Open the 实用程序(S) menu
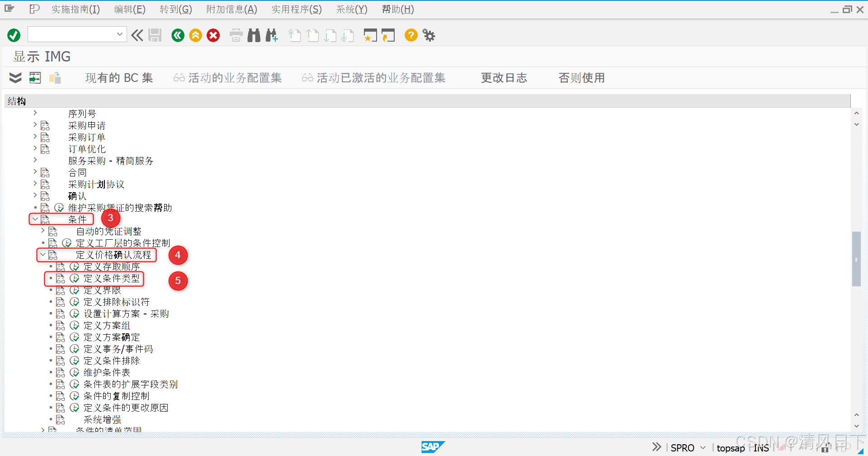The width and height of the screenshot is (868, 456). coord(296,9)
